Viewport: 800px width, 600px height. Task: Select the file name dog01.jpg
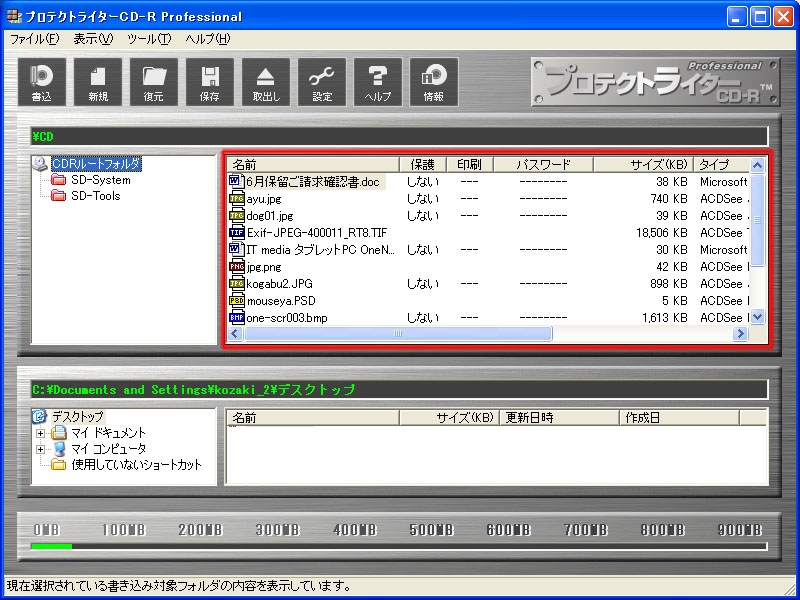pyautogui.click(x=270, y=216)
